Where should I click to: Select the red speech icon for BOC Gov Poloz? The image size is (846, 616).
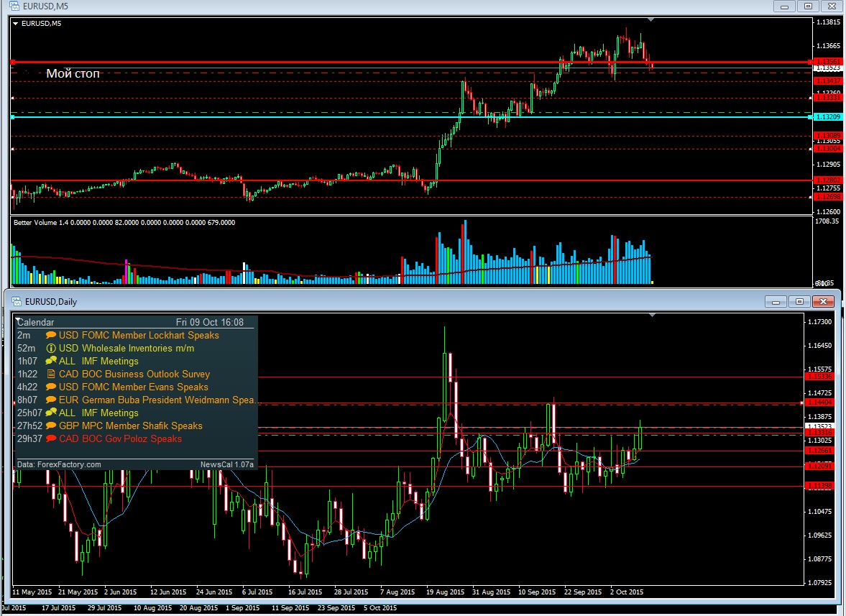click(51, 438)
